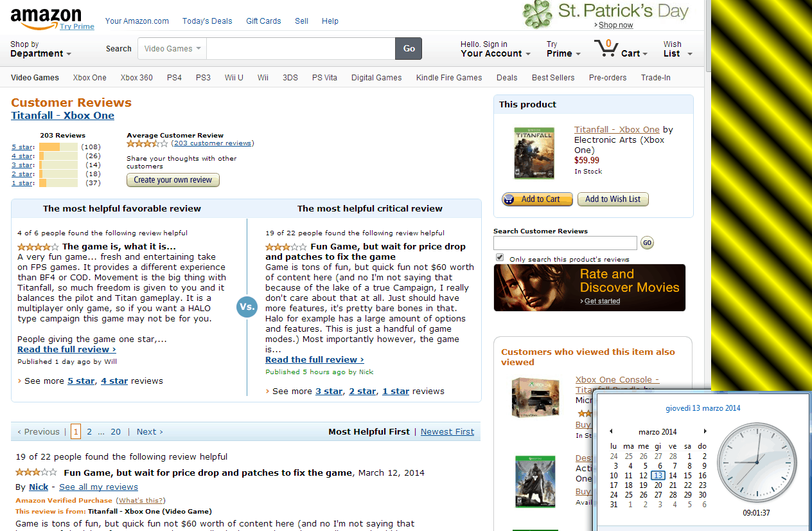
Task: Go to previous month in calendar
Action: (611, 431)
